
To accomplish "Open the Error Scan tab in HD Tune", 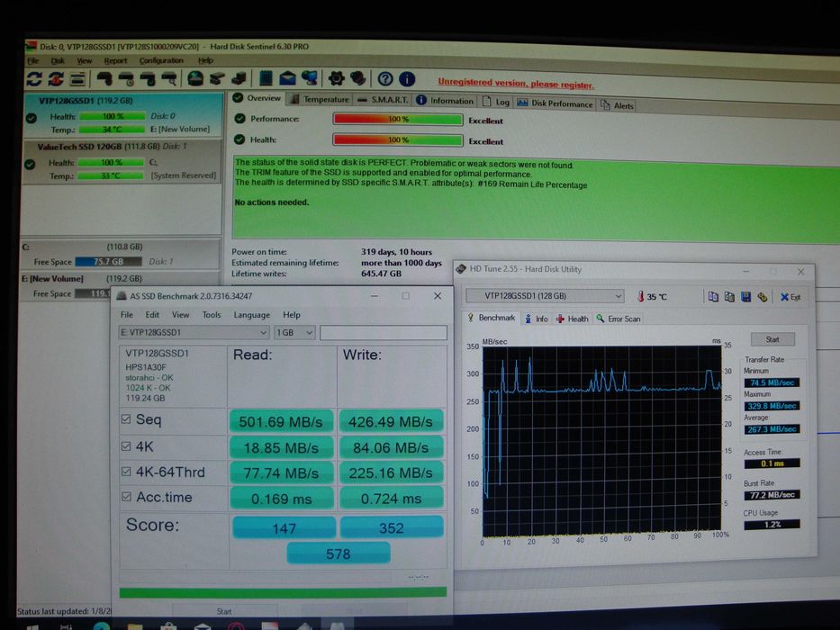I will [x=619, y=319].
